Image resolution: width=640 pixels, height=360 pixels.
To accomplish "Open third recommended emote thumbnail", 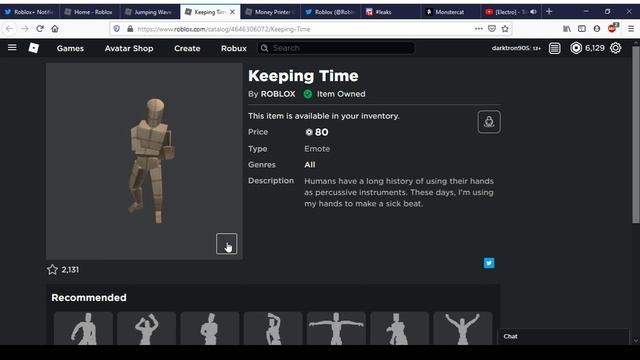I will pos(210,329).
